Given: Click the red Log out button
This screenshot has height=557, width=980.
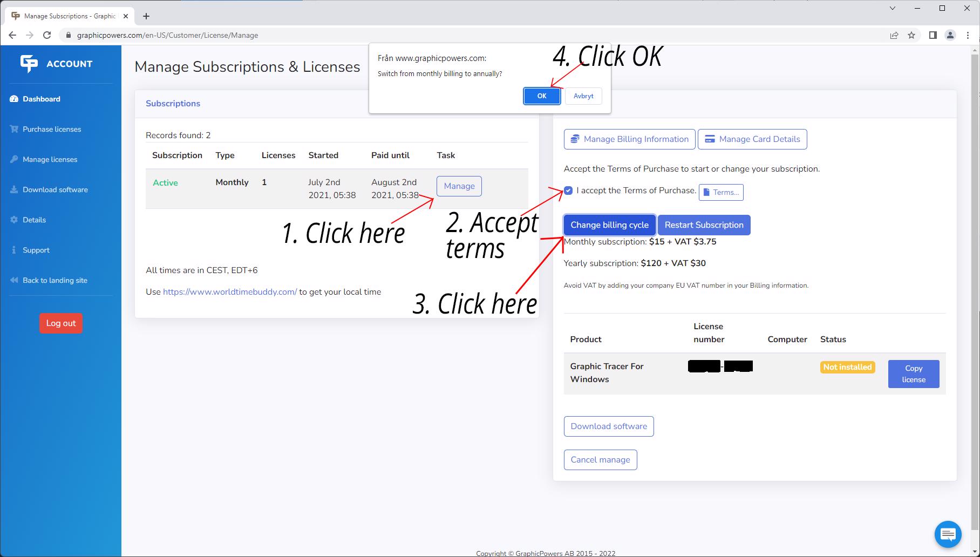Looking at the screenshot, I should click(x=61, y=323).
